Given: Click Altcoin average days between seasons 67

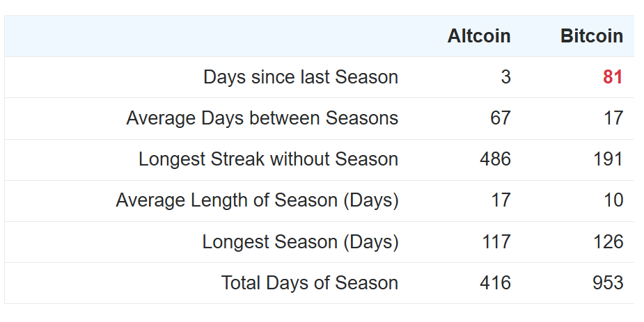Looking at the screenshot, I should [x=500, y=118].
